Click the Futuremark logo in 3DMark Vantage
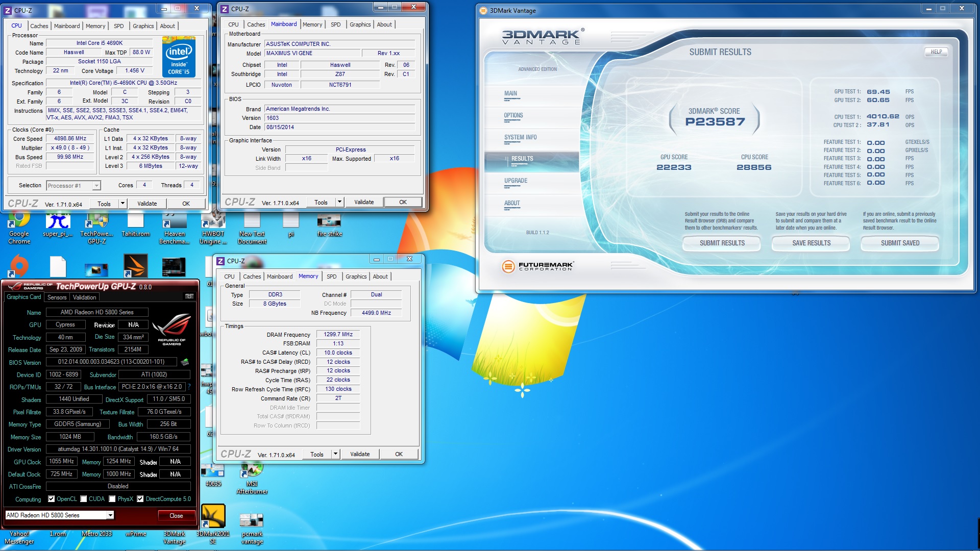This screenshot has height=551, width=980. pyautogui.click(x=537, y=266)
